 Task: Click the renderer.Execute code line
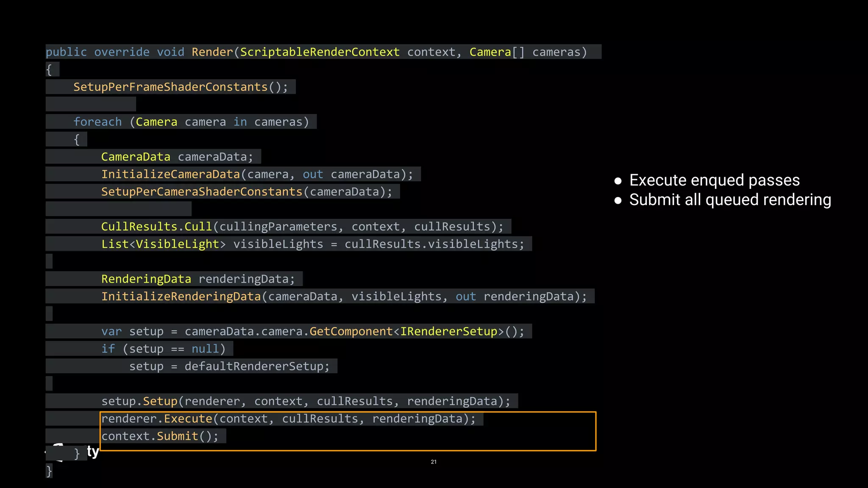pyautogui.click(x=288, y=419)
